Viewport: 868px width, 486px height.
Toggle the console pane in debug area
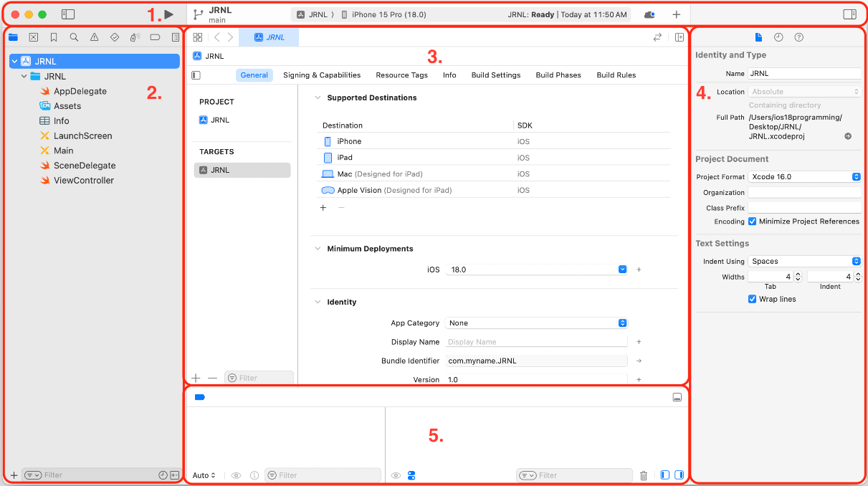point(679,475)
